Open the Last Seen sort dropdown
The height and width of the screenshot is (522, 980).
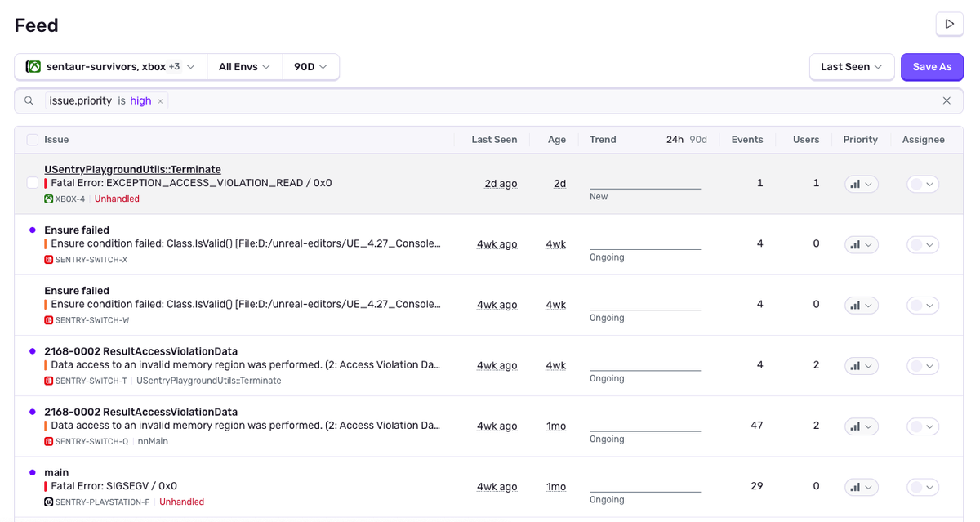851,67
